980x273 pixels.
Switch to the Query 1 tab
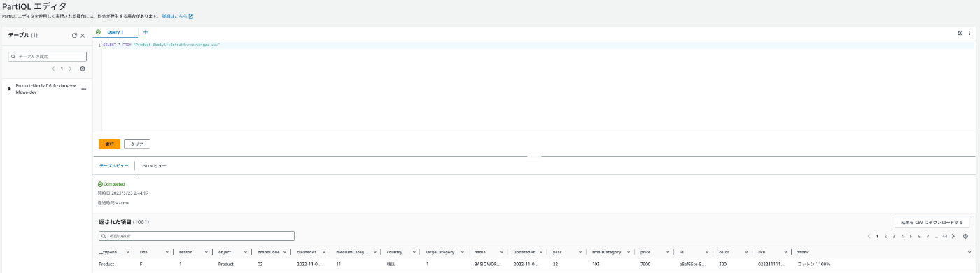115,32
